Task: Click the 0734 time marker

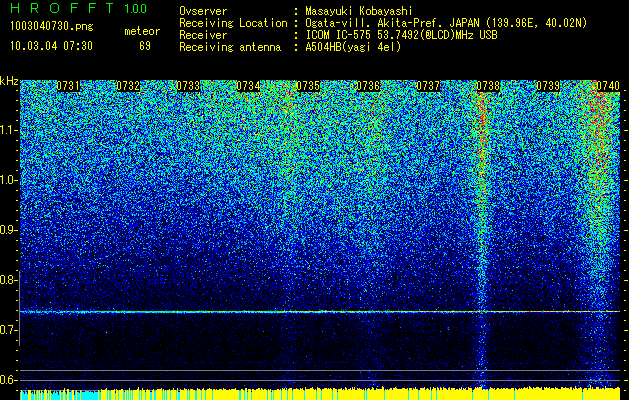Action: [x=248, y=86]
